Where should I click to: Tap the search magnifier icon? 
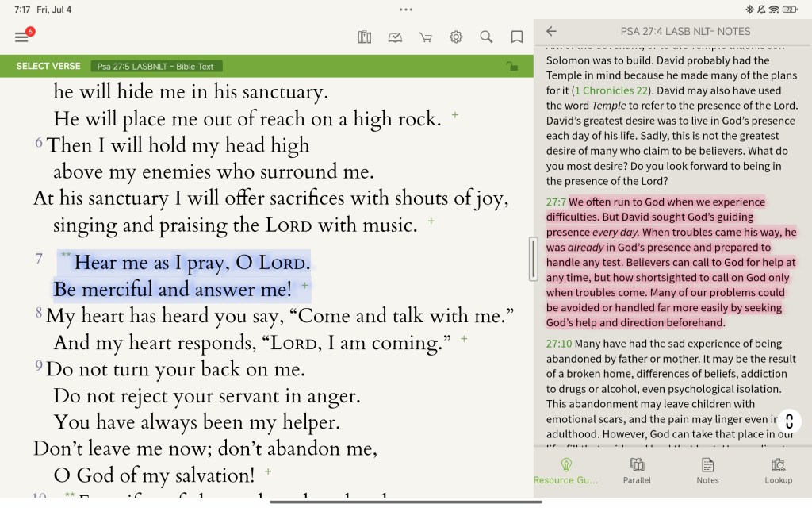click(x=486, y=37)
